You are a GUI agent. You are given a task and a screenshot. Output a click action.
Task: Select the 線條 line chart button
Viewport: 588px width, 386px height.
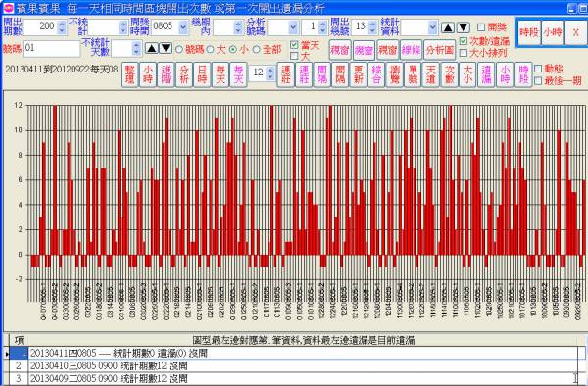pyautogui.click(x=412, y=50)
